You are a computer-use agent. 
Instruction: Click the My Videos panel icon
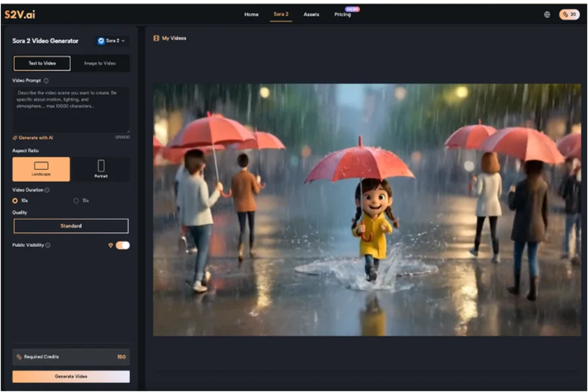(155, 38)
